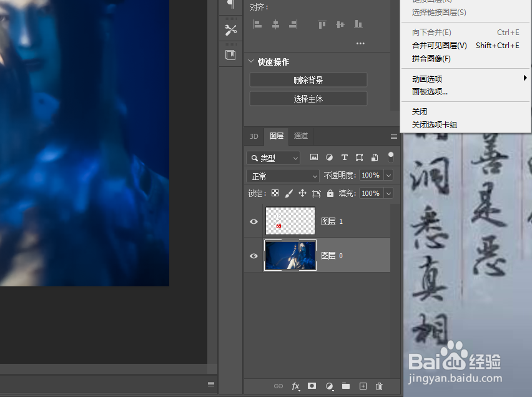Click the lock all padlock icon

point(330,193)
